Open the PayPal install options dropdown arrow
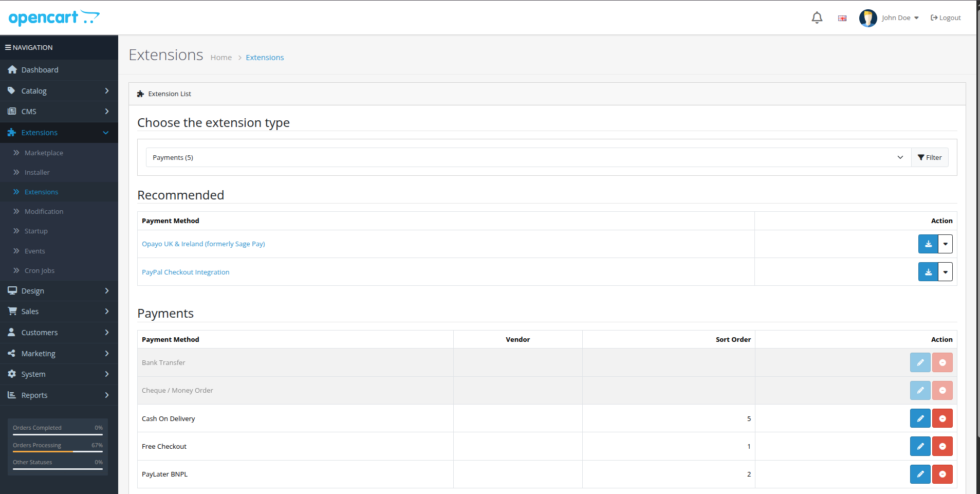The width and height of the screenshot is (980, 494). (x=945, y=272)
